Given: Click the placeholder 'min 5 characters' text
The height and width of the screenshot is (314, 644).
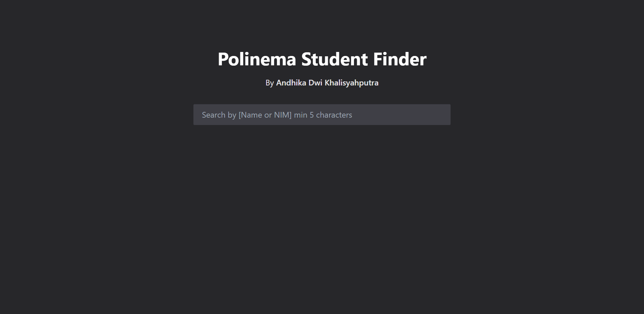Looking at the screenshot, I should point(323,115).
